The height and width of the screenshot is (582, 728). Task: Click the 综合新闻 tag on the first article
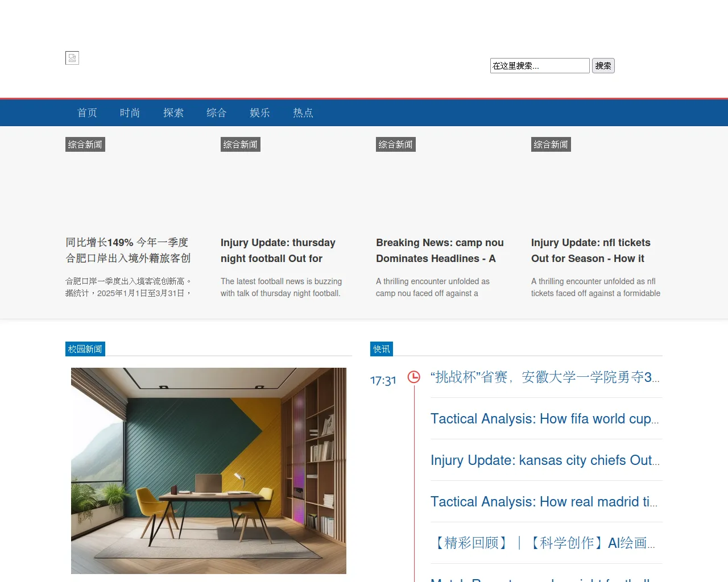[85, 144]
